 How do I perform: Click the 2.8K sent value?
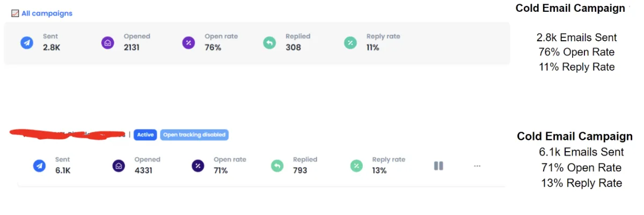51,47
